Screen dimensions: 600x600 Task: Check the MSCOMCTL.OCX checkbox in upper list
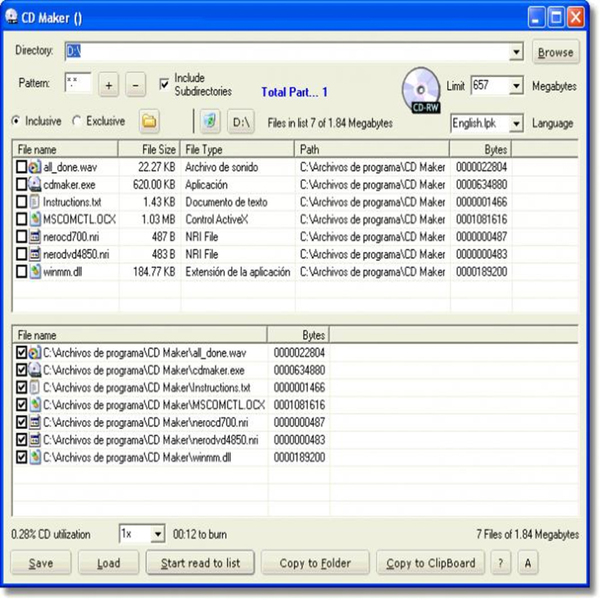pyautogui.click(x=21, y=219)
